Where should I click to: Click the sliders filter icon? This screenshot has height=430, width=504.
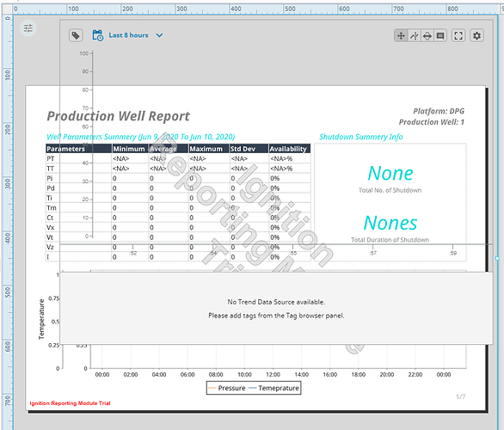[28, 28]
